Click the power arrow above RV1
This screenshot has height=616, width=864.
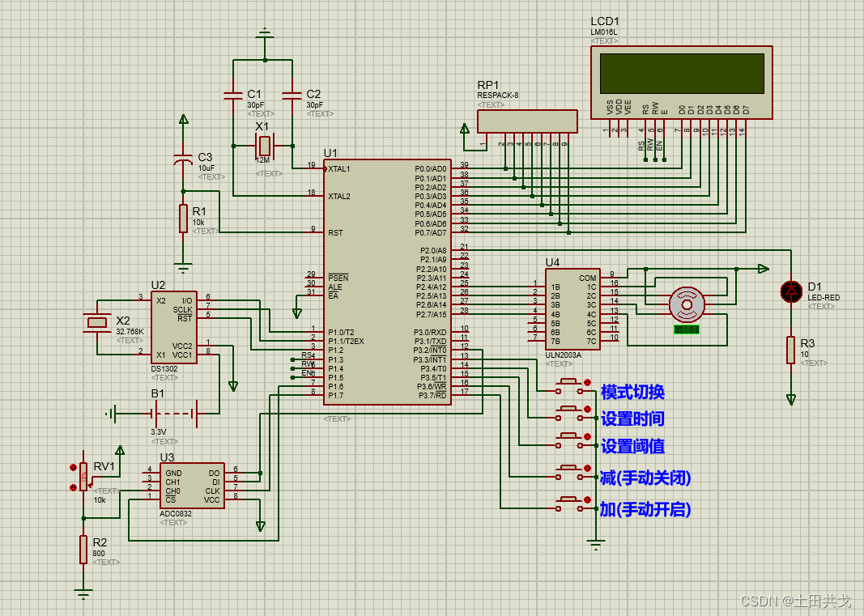120,450
